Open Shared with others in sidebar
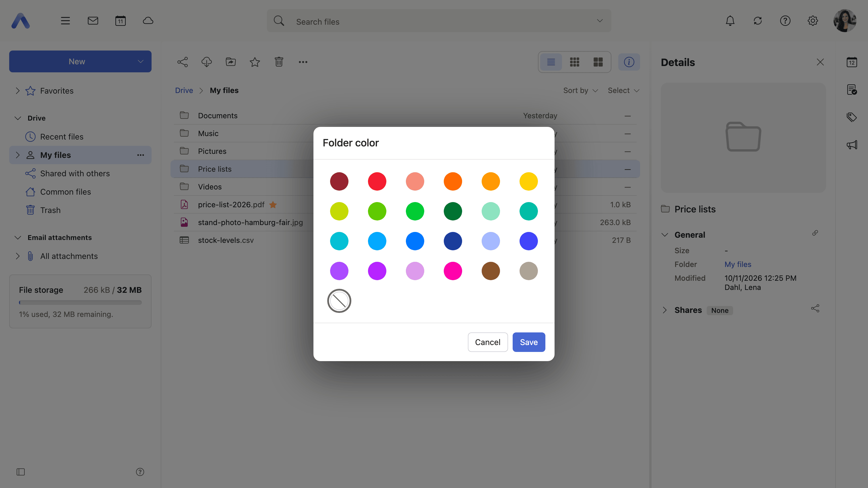 (x=75, y=173)
